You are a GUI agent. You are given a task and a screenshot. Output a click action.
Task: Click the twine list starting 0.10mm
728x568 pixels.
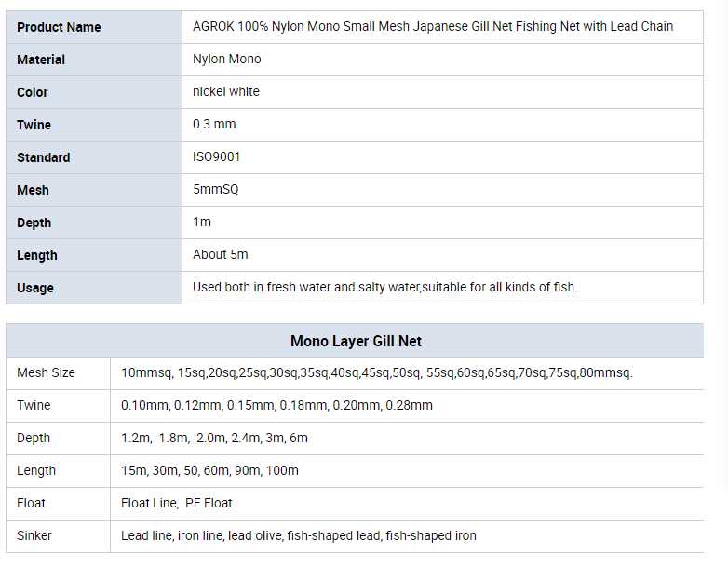pos(276,405)
